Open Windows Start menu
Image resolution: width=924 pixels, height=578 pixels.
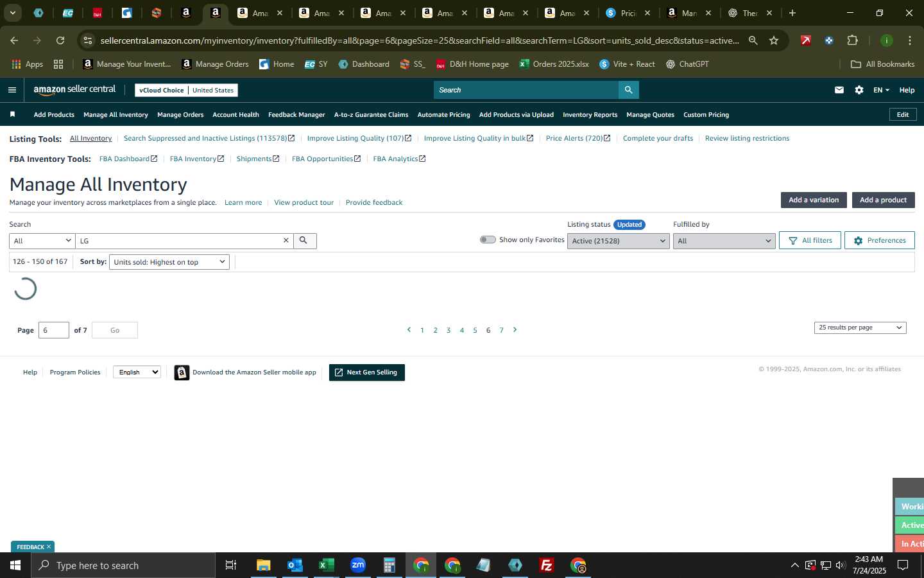15,565
